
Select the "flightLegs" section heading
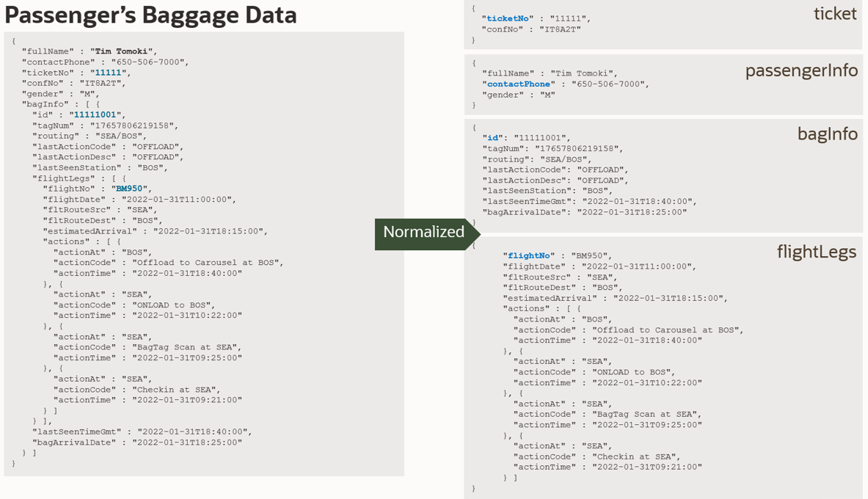(x=816, y=252)
